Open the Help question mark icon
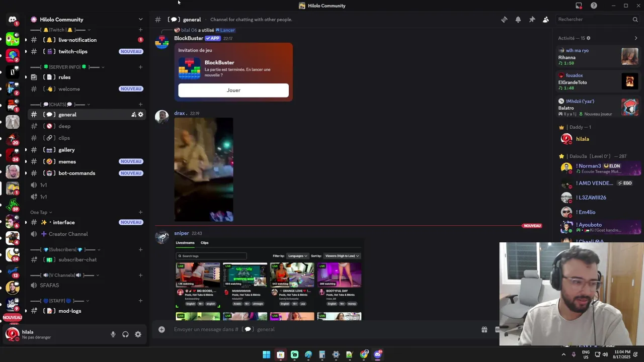This screenshot has width=644, height=362. click(594, 6)
